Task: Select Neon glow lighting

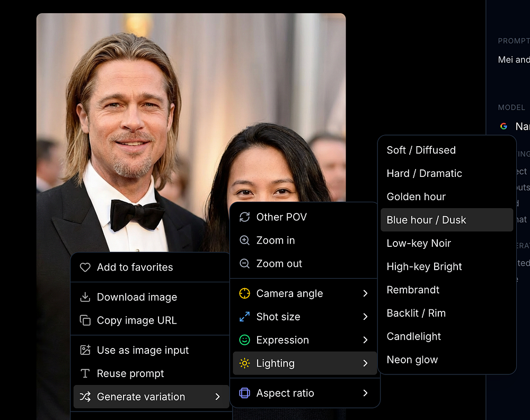Action: 447,360
